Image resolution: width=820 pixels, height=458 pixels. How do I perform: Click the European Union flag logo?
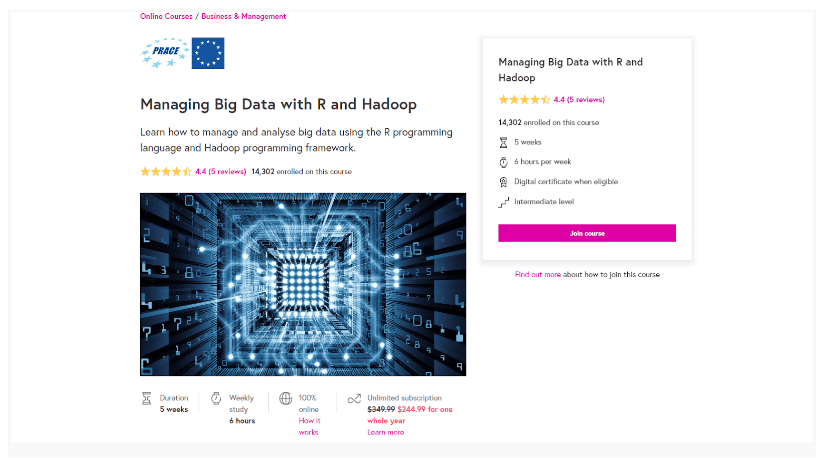[x=208, y=54]
